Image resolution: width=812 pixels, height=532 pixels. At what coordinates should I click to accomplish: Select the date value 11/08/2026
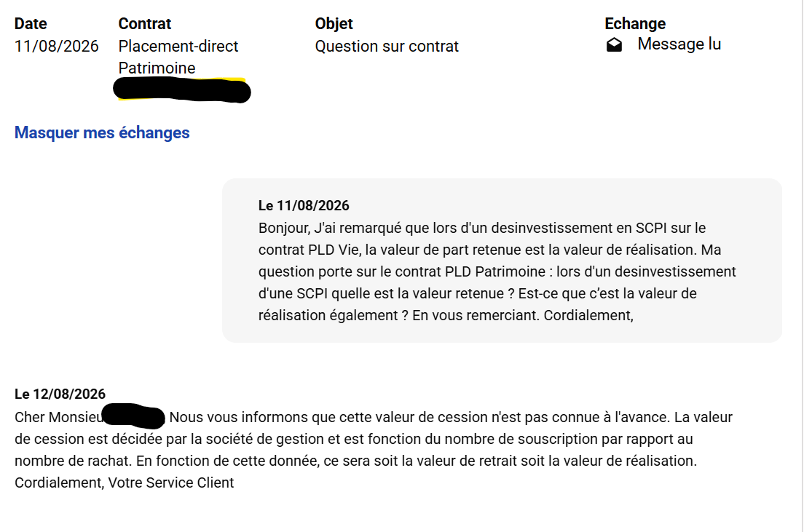tap(57, 46)
